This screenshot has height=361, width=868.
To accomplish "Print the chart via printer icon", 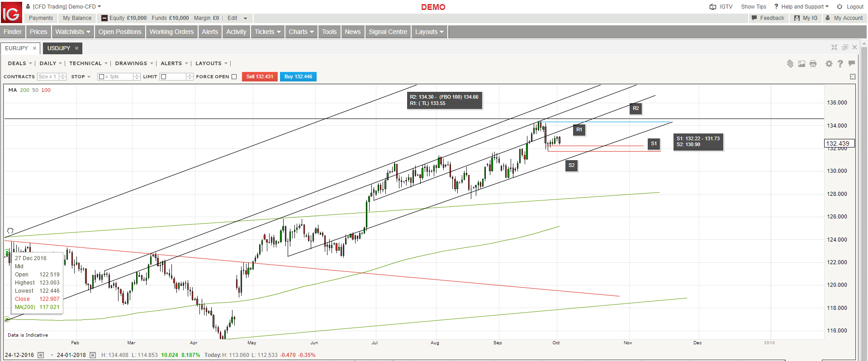I will coord(813,64).
